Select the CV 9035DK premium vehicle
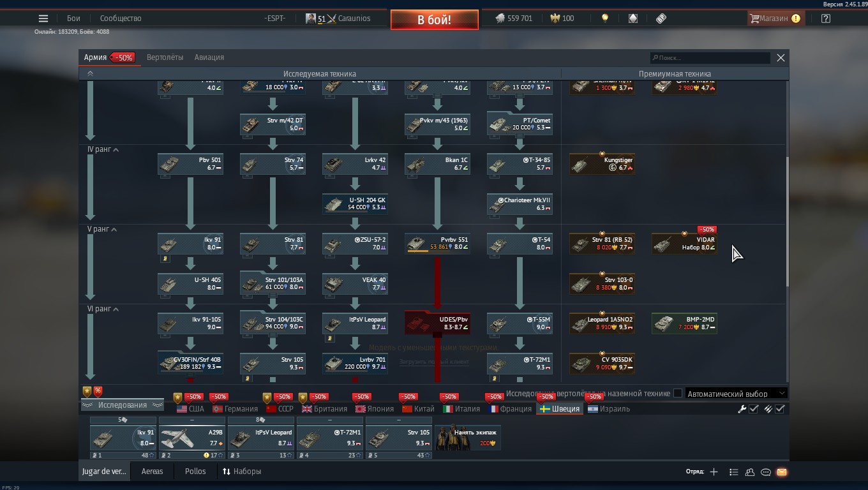Image resolution: width=868 pixels, height=490 pixels. [602, 364]
